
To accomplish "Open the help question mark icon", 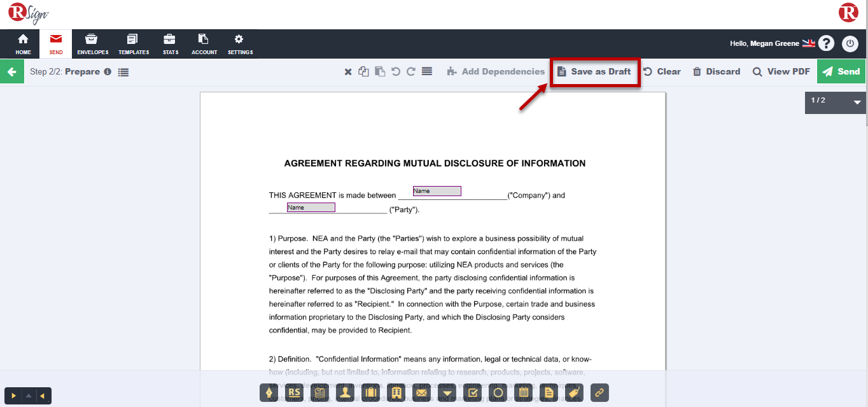I will pos(826,43).
